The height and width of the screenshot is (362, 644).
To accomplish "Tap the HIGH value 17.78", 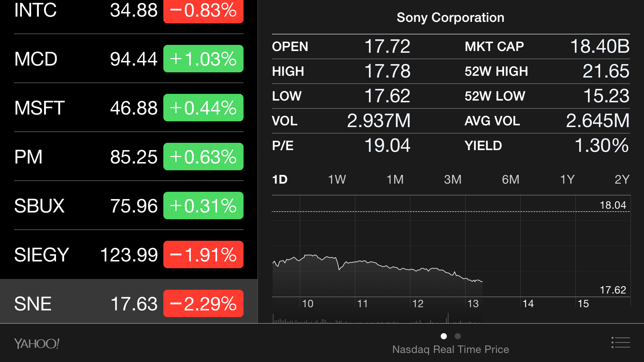I will pyautogui.click(x=387, y=71).
